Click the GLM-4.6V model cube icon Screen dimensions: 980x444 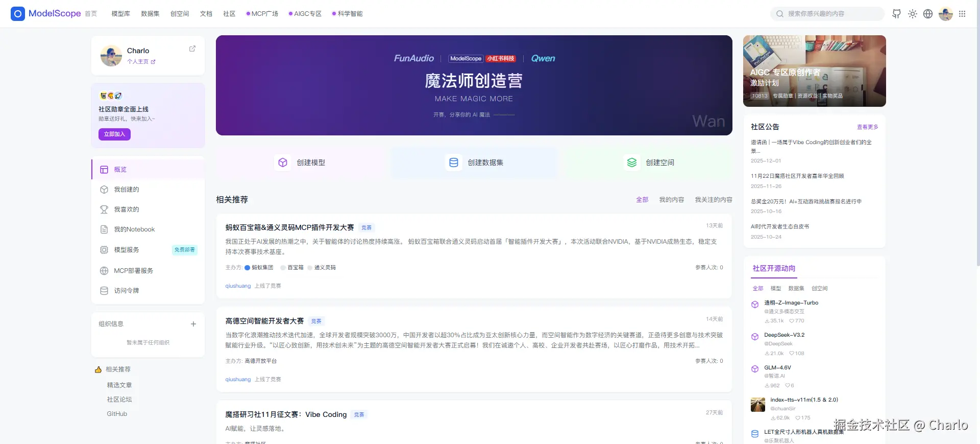point(755,369)
